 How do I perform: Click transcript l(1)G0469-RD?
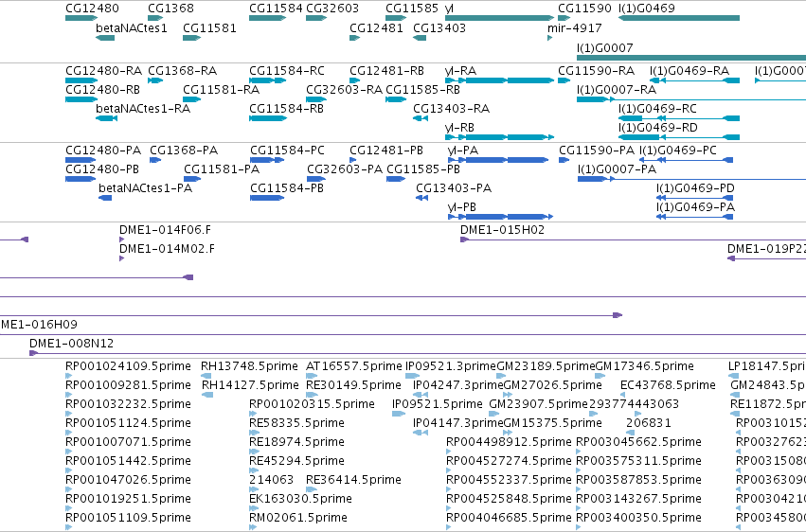coord(658,128)
